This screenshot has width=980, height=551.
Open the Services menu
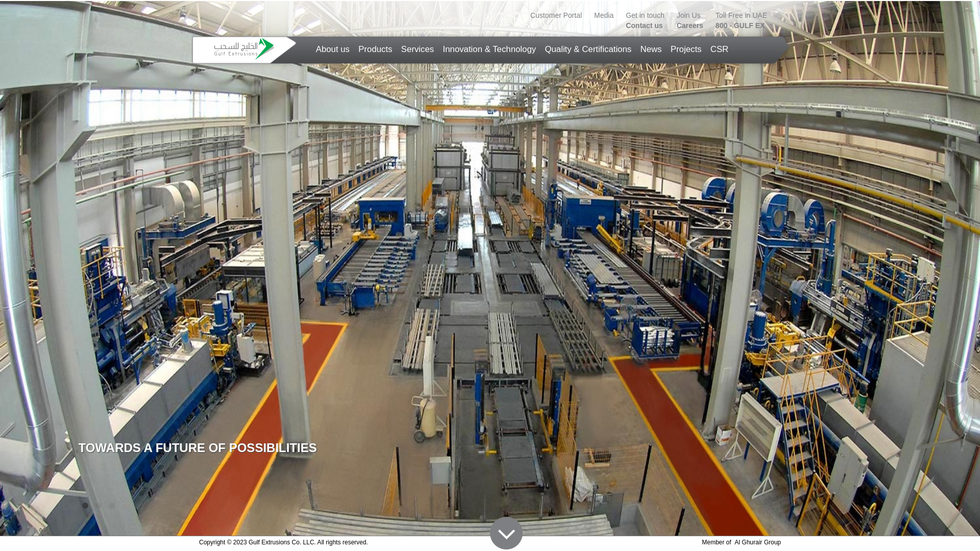point(418,49)
